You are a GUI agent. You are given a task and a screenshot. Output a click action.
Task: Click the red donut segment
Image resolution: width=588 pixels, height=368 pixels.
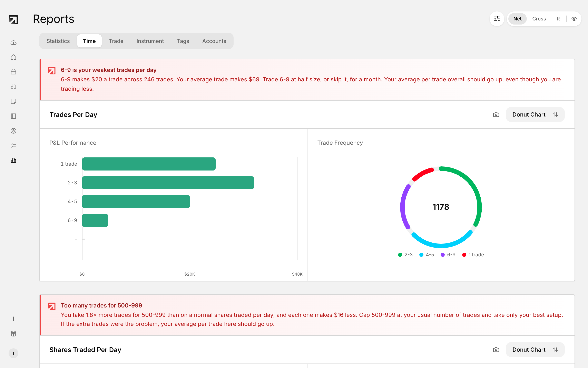422,173
